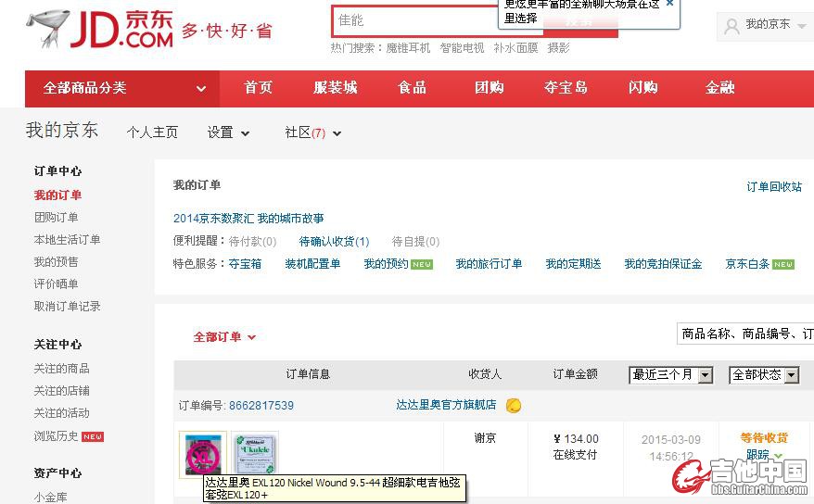Open the 夺宝箱 service link
Screen dimensions: 814x504
(245, 264)
